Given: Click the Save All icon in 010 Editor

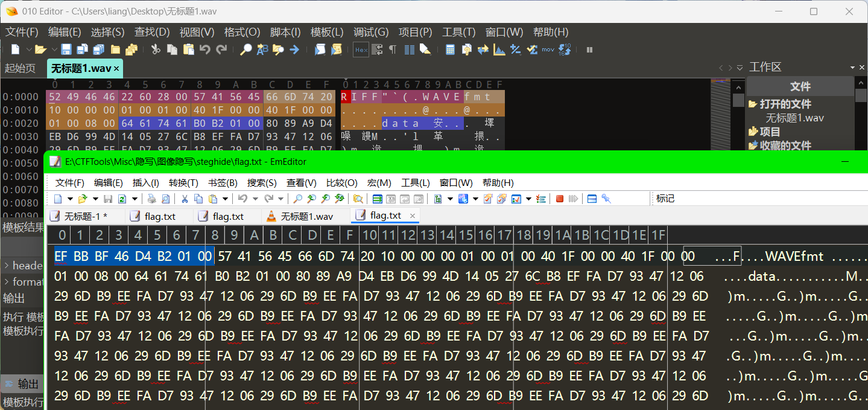Looking at the screenshot, I should [x=99, y=50].
